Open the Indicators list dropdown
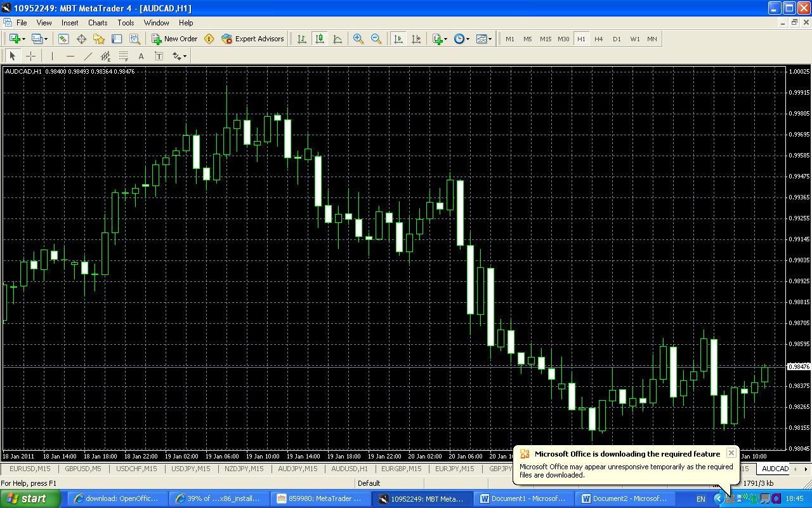The image size is (812, 508). pos(440,39)
